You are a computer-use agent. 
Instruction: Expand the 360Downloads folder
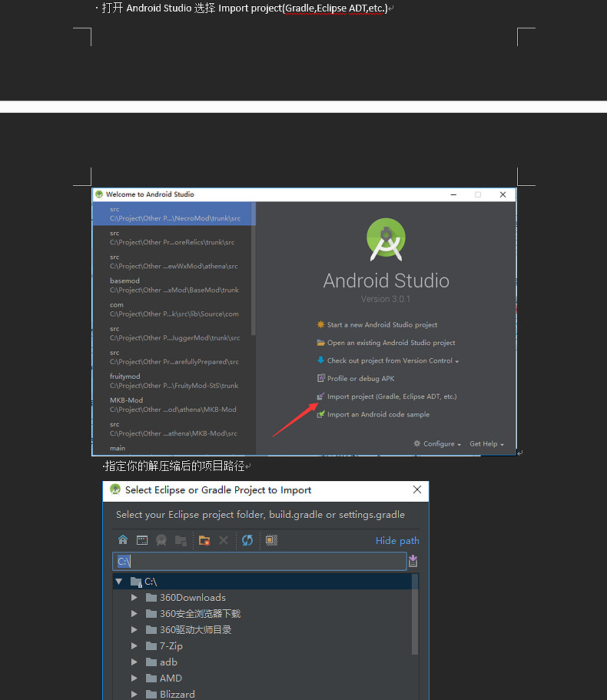[x=134, y=597]
